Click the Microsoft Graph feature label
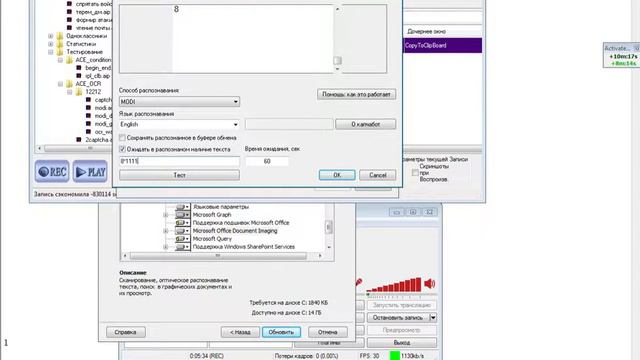 212,215
